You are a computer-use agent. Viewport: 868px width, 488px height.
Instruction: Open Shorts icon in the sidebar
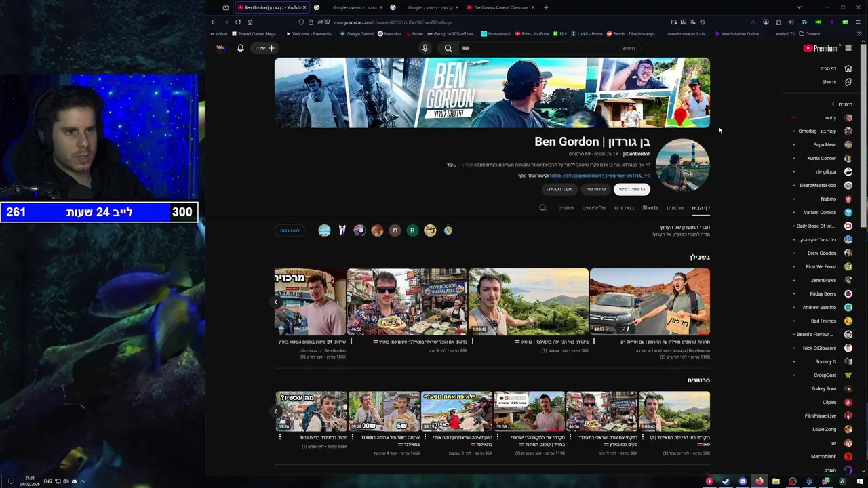click(x=848, y=82)
